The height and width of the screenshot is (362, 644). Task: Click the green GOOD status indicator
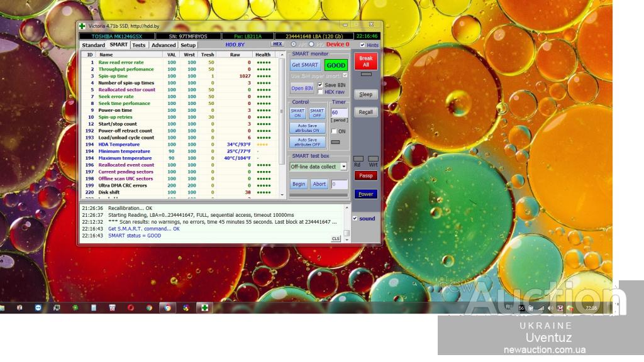(336, 65)
